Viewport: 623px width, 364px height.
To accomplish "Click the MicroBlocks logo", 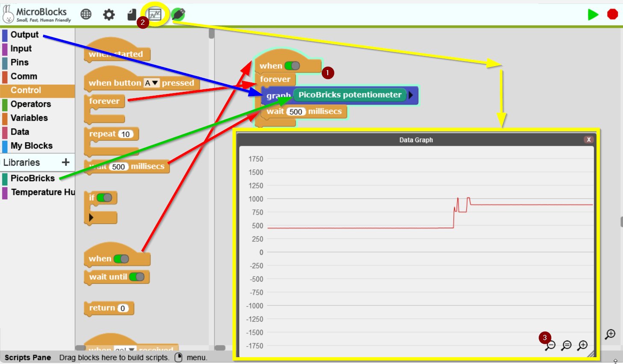I will (37, 14).
